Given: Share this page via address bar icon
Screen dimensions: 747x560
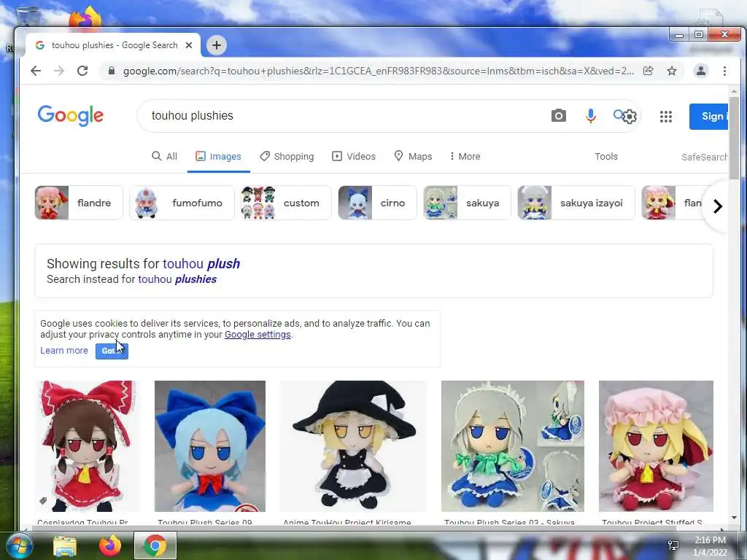Looking at the screenshot, I should coord(649,71).
